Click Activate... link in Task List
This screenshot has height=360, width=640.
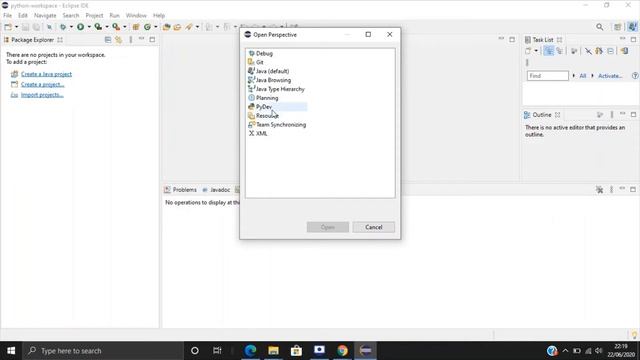610,76
